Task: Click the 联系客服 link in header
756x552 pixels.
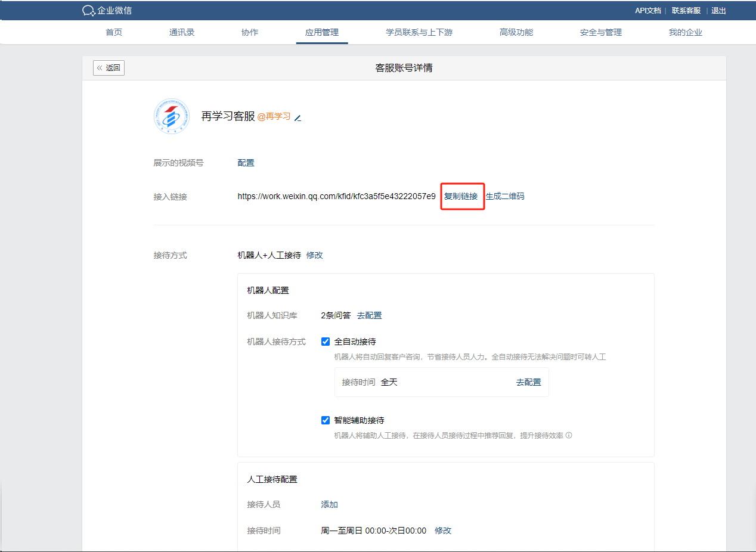Action: coord(686,11)
